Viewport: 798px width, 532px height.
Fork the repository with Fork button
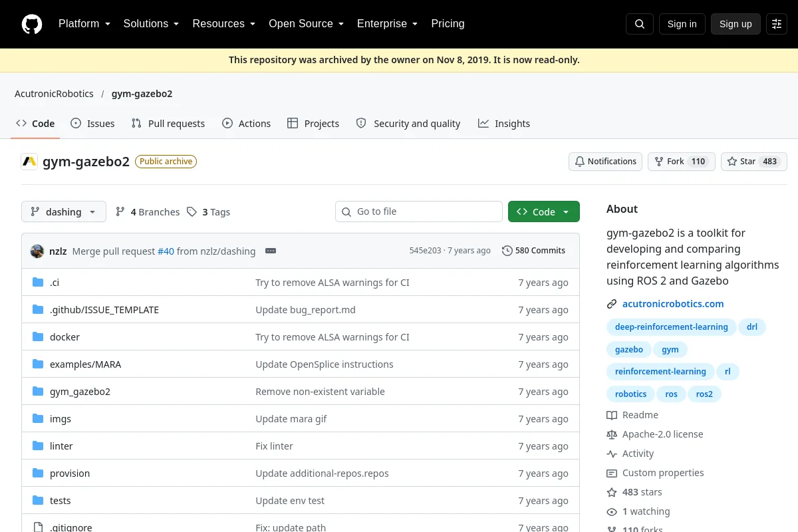click(682, 162)
